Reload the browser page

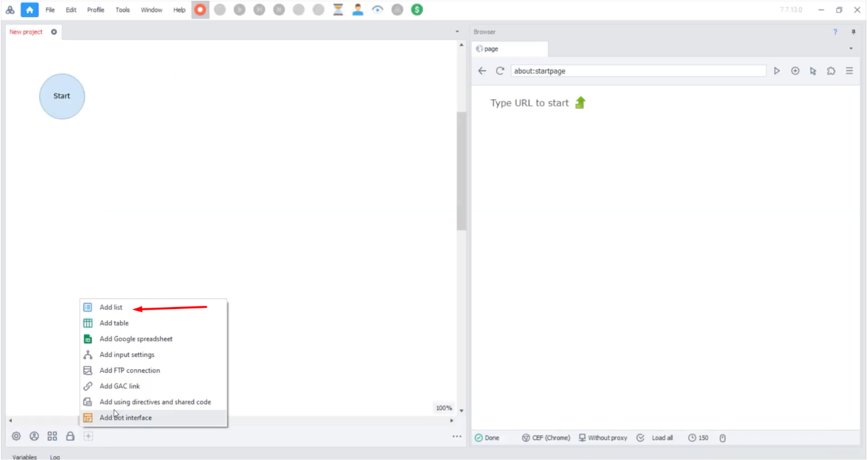click(500, 71)
